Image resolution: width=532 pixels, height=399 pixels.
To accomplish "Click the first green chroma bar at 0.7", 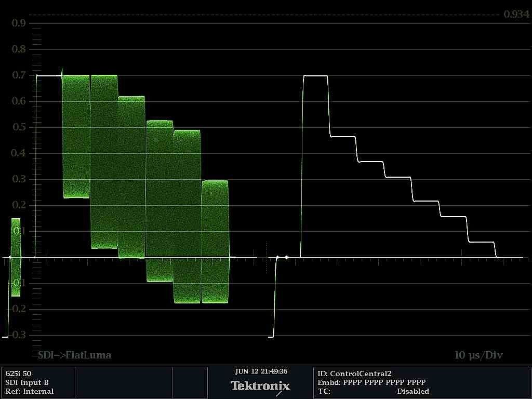I will click(x=76, y=136).
